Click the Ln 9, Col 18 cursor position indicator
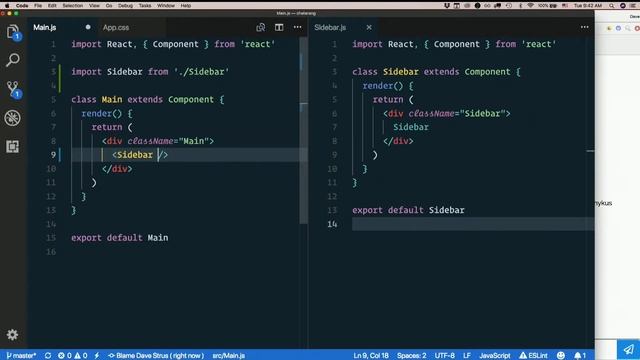The height and width of the screenshot is (360, 640). pyautogui.click(x=371, y=356)
